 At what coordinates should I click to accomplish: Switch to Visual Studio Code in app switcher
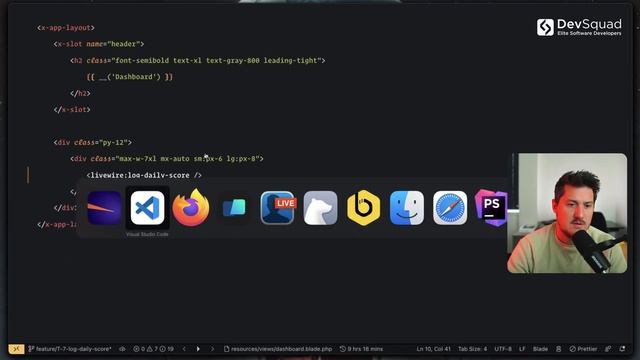point(147,208)
